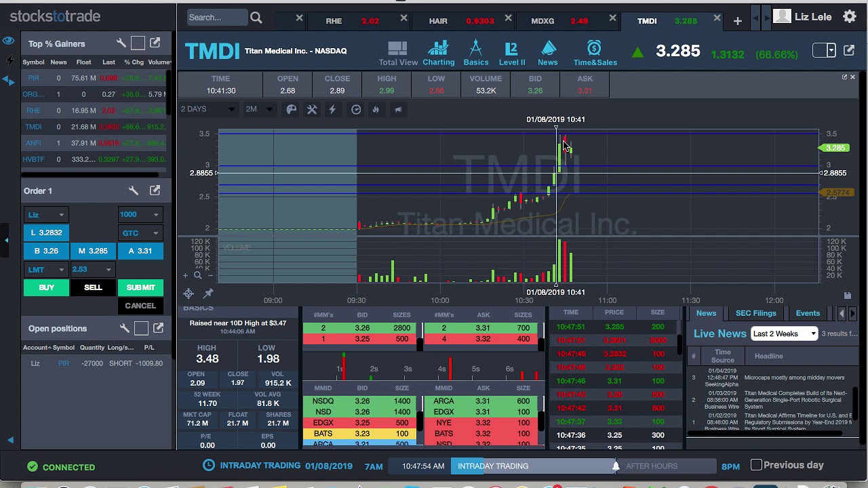Click the chart flame icon

tap(376, 110)
